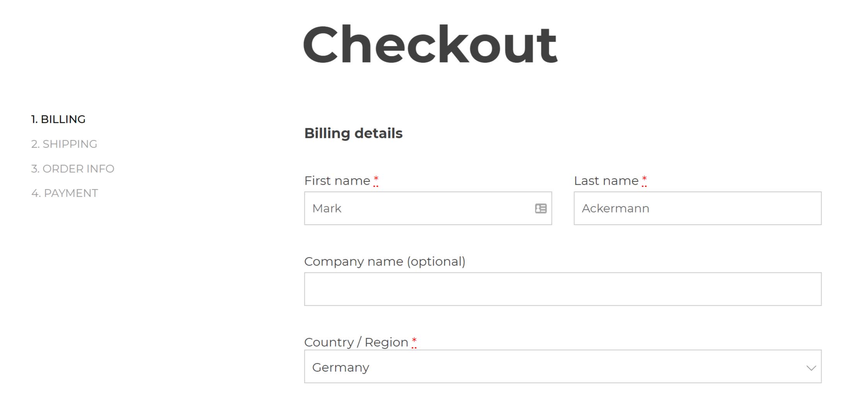Image resolution: width=868 pixels, height=404 pixels.
Task: Click the red asterisk next to Country / Region
Action: [414, 341]
